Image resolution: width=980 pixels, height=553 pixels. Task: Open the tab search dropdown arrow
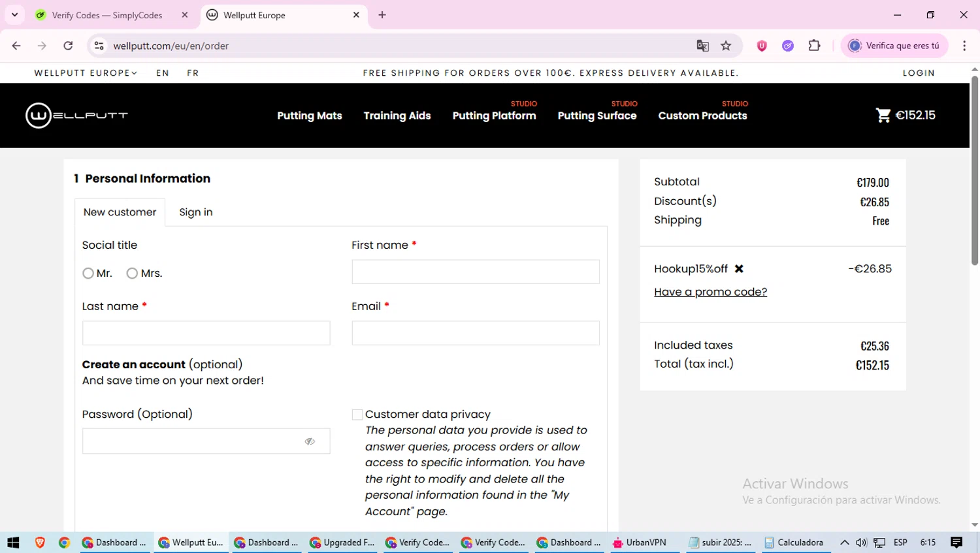click(x=14, y=14)
